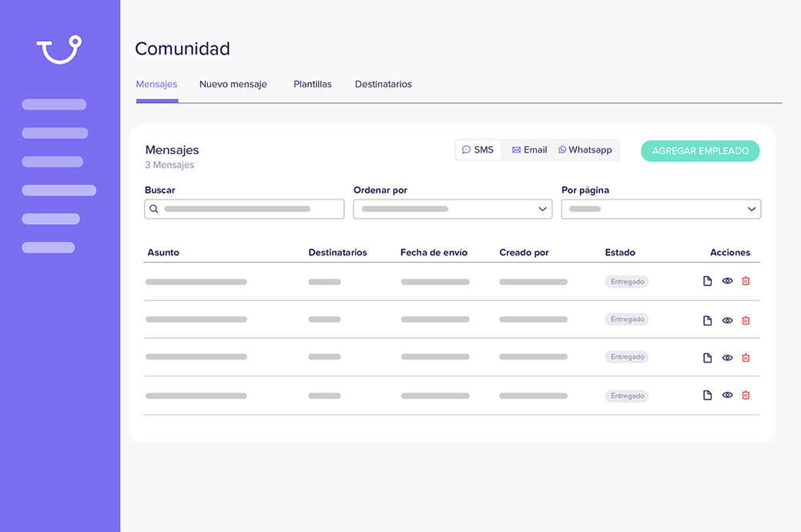
Task: Switch channel to Whatsapp
Action: [x=585, y=150]
